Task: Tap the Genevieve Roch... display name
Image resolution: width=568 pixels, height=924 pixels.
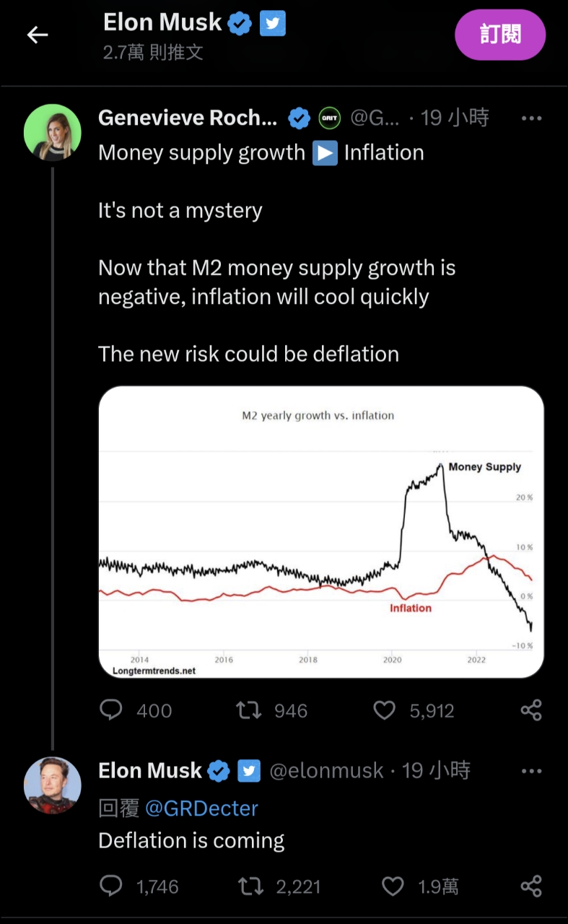Action: coord(188,118)
